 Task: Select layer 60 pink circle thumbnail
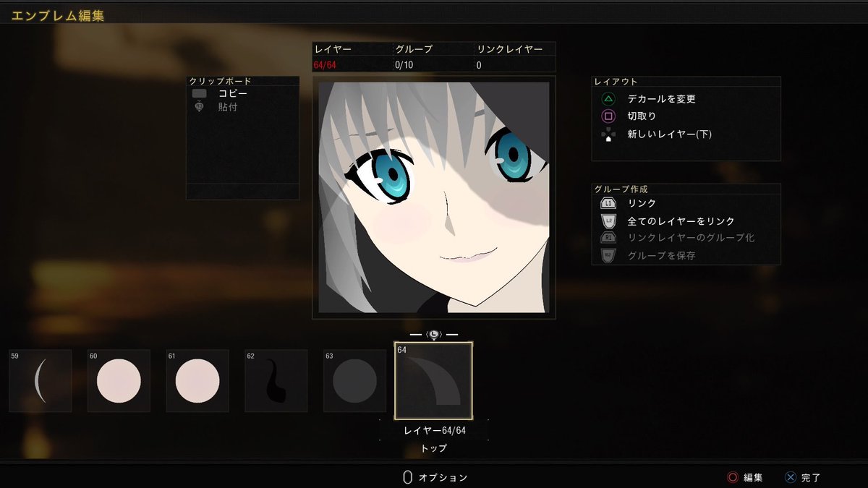click(x=119, y=381)
